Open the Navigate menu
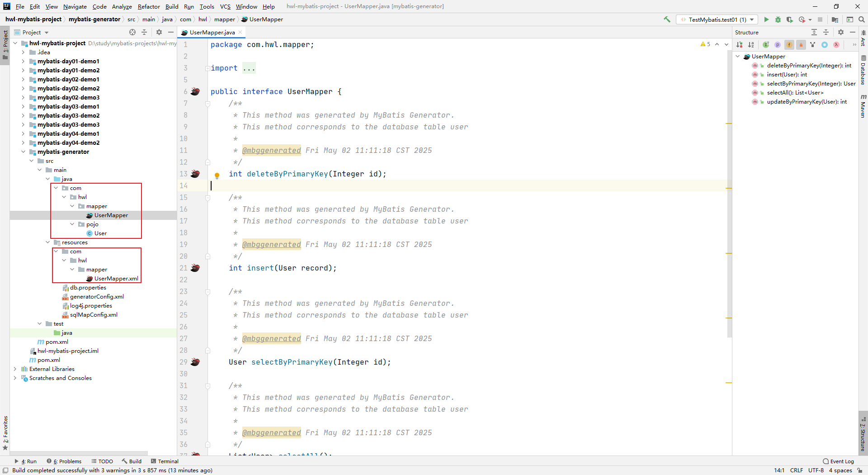This screenshot has width=868, height=475. [x=75, y=6]
